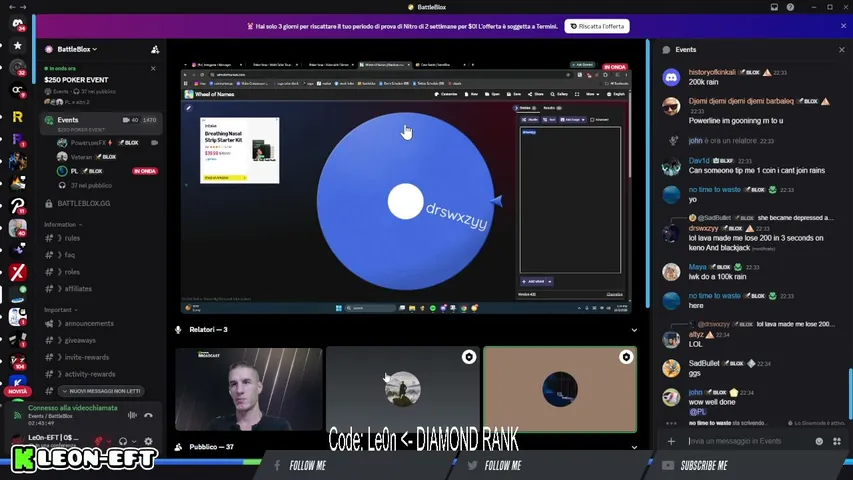Open the red X server icon
853x480 pixels.
pos(17,272)
